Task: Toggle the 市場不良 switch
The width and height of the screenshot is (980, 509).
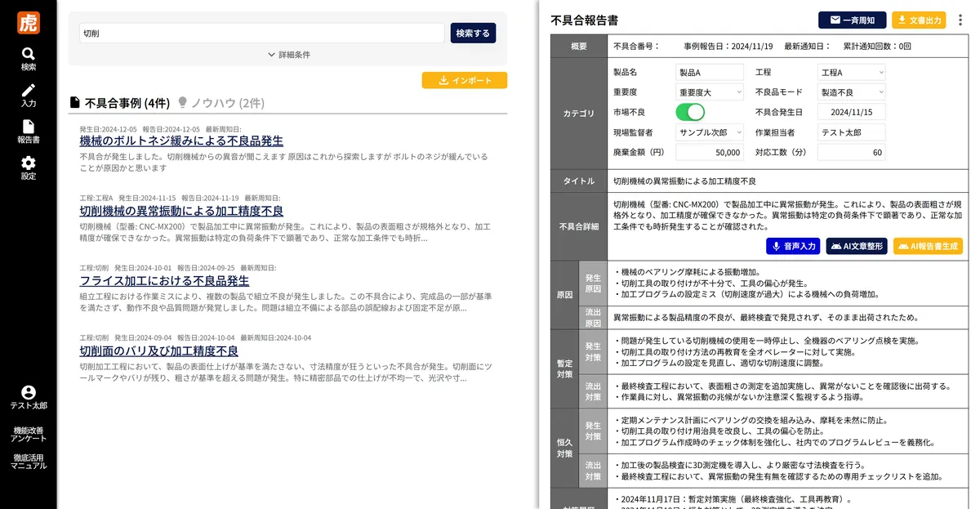Action: coord(690,112)
